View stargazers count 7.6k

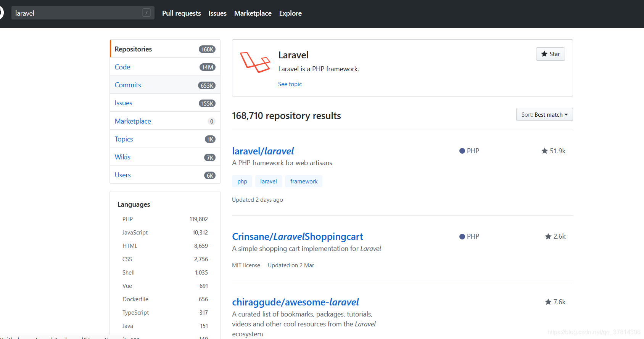coord(555,302)
